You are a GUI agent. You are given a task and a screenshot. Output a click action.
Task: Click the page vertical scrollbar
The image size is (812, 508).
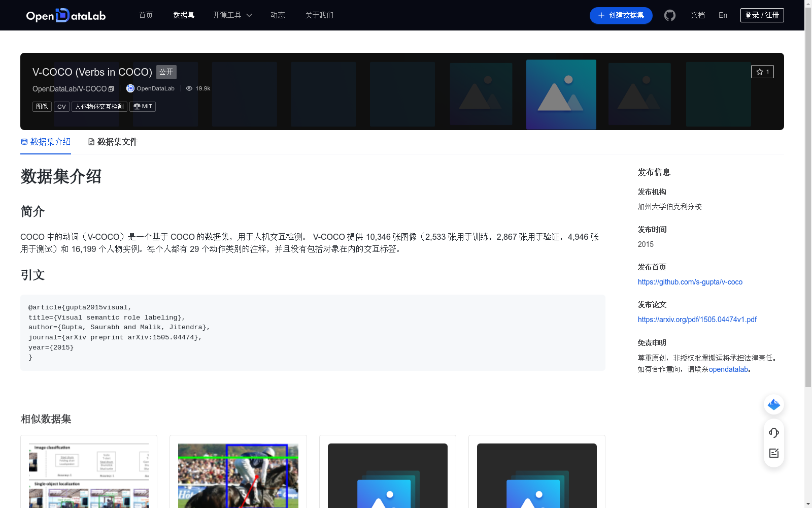tap(808, 198)
